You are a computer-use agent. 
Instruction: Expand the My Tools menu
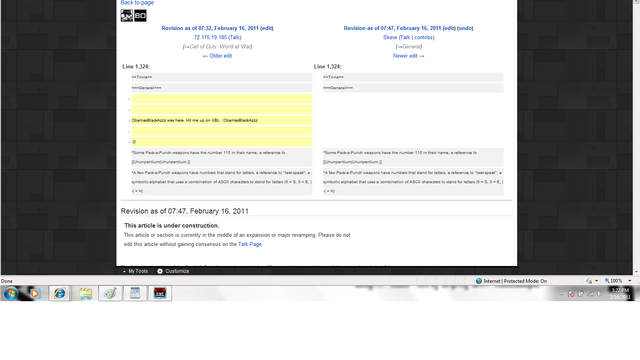click(136, 271)
